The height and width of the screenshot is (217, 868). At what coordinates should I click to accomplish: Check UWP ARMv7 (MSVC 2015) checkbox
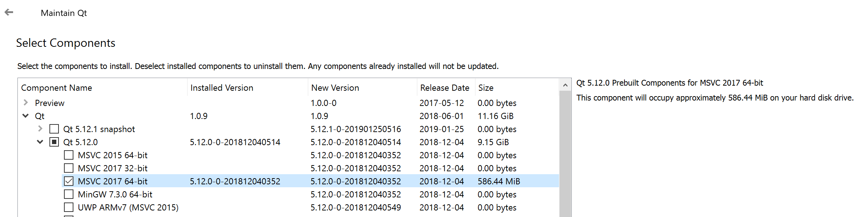click(69, 207)
